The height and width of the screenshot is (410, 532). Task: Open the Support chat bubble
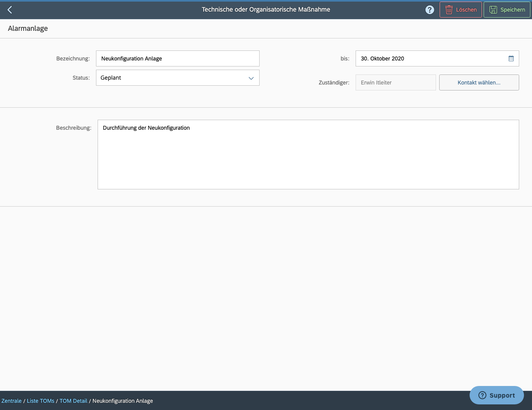(496, 395)
